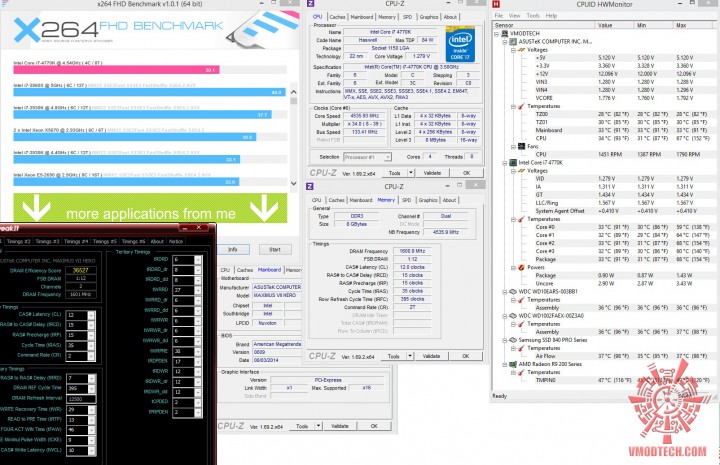Click the VMODTECH computer icon in HWMonitor
Screen dimensions: 720x465
click(505, 34)
